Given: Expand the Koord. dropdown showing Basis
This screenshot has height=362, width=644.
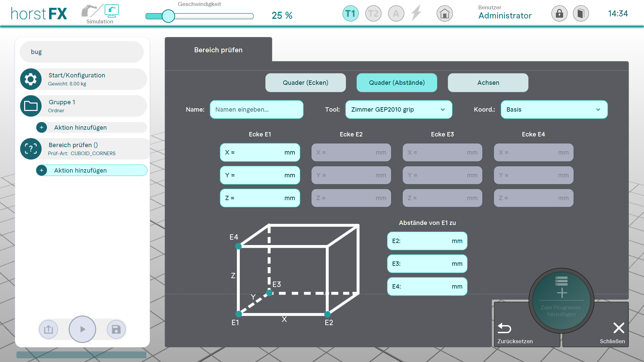Looking at the screenshot, I should pos(554,110).
